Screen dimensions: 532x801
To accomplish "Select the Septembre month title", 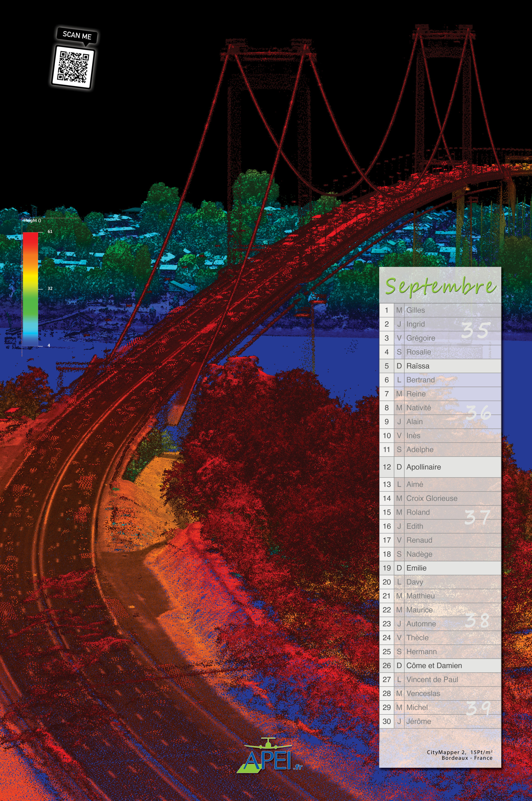I will pos(440,286).
